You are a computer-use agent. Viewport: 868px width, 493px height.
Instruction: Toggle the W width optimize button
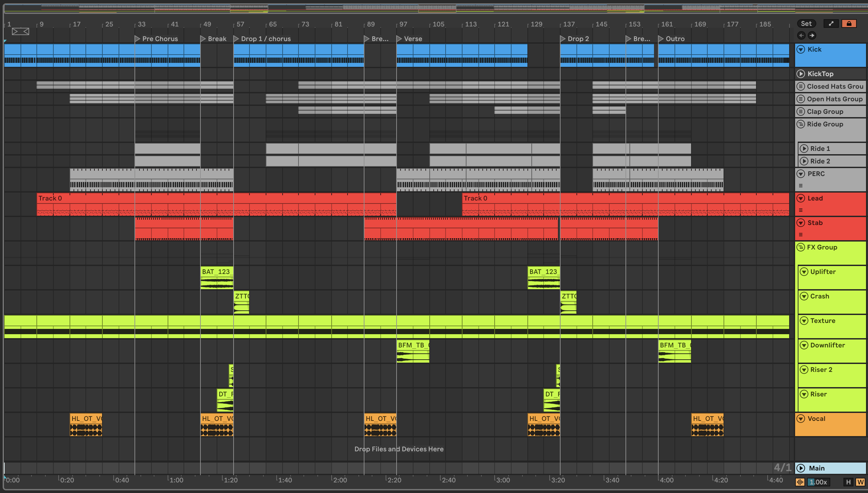tap(860, 482)
